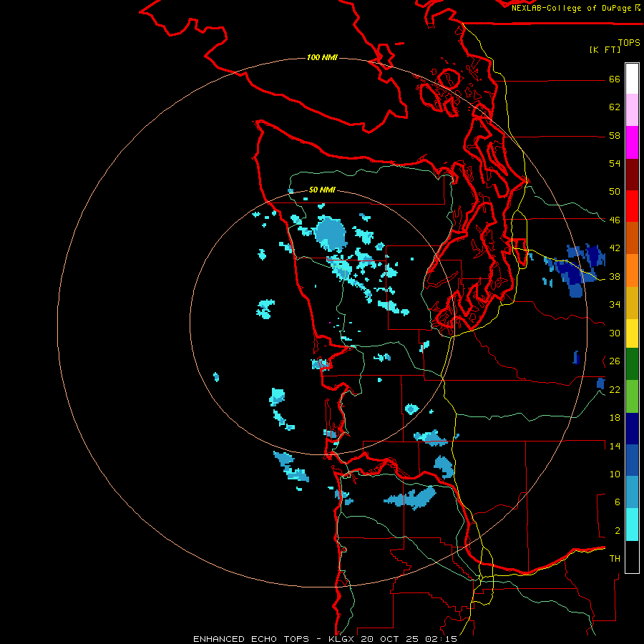Select the yellow legend color block
Image resolution: width=644 pixels, height=644 pixels.
(x=632, y=333)
